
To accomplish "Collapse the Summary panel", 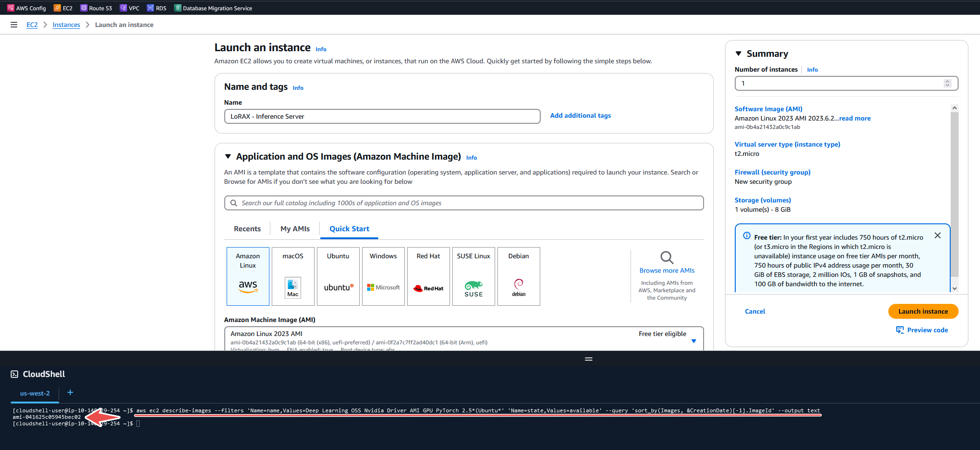I will coord(738,54).
